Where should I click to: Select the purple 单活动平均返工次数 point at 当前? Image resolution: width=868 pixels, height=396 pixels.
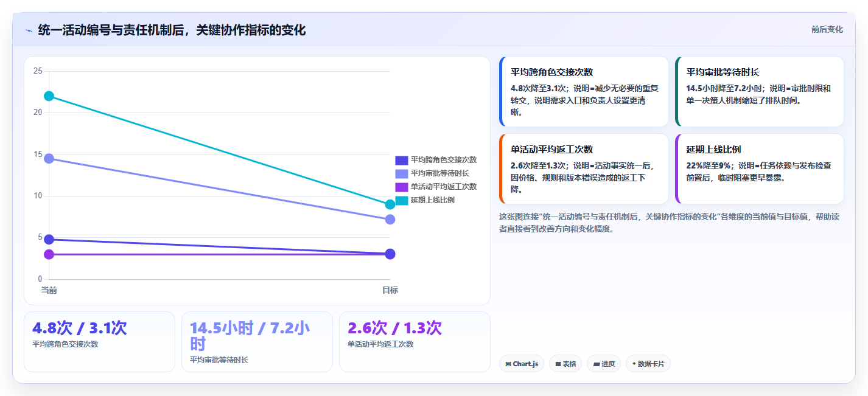pyautogui.click(x=49, y=254)
